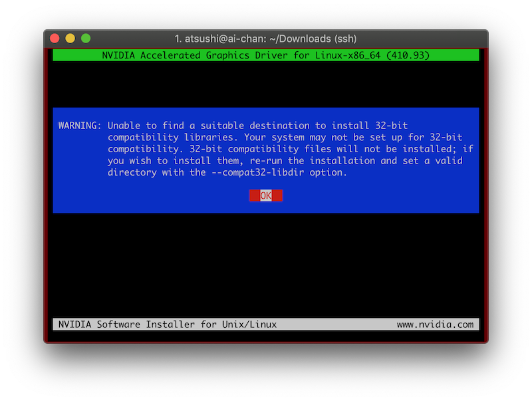This screenshot has height=401, width=532.
Task: Select the NVIDIA Accelerated Graphics Driver title bar
Action: pyautogui.click(x=266, y=55)
